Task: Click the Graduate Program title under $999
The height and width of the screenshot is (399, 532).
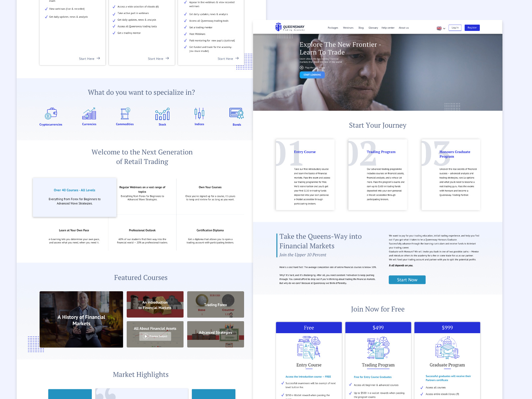Action: (447, 365)
